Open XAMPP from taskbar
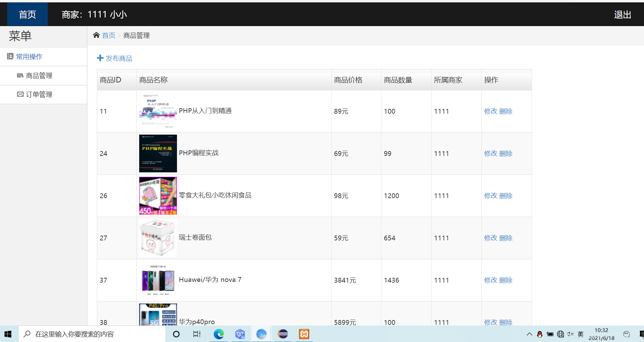 tap(304, 334)
